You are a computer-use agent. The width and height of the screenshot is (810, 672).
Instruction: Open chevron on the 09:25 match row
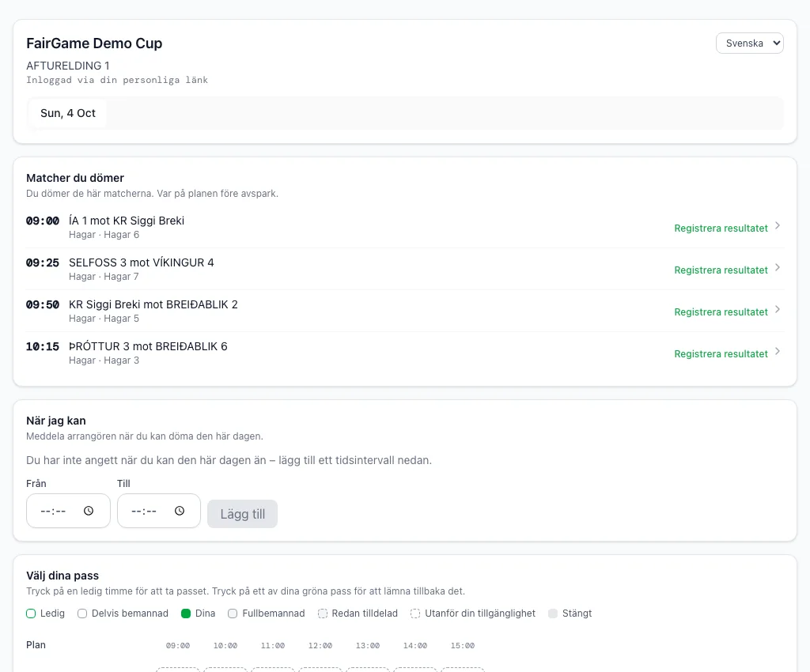pyautogui.click(x=778, y=267)
